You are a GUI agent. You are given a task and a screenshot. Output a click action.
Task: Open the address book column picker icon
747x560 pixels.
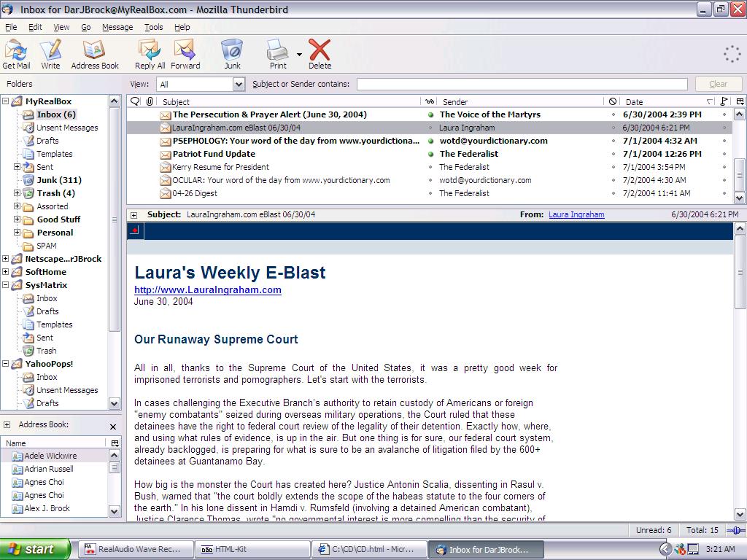(x=115, y=443)
